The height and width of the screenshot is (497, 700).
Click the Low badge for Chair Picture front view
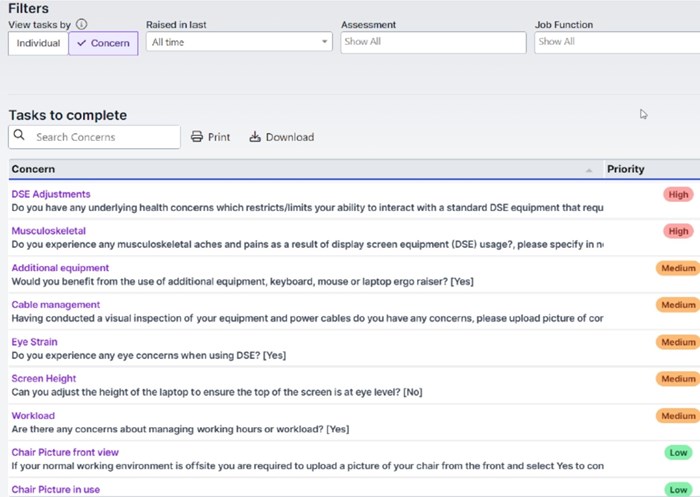click(678, 453)
